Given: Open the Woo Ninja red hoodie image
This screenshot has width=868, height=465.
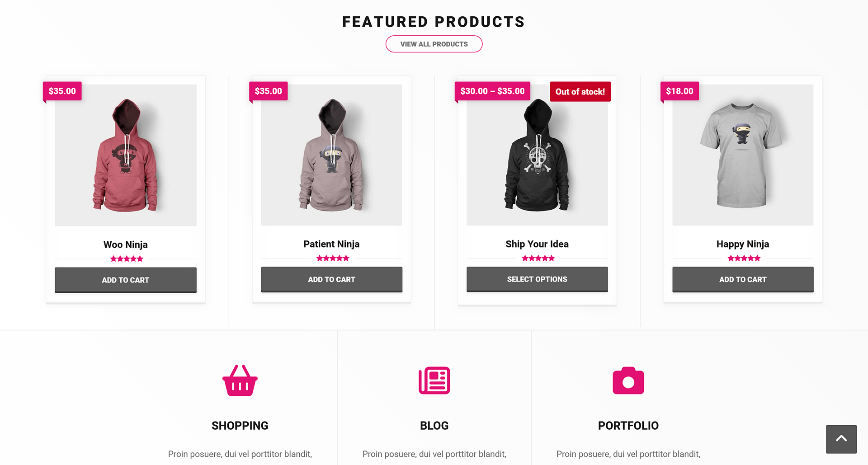Looking at the screenshot, I should click(x=126, y=156).
